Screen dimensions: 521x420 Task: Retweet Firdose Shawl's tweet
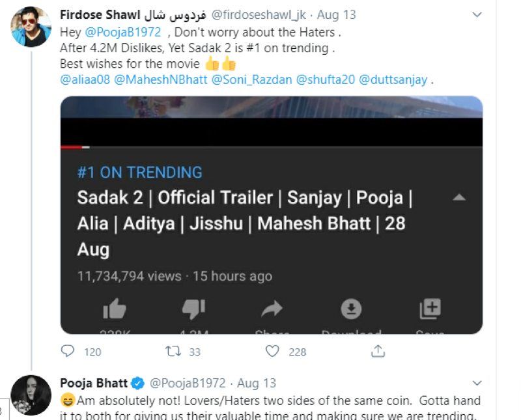173,351
